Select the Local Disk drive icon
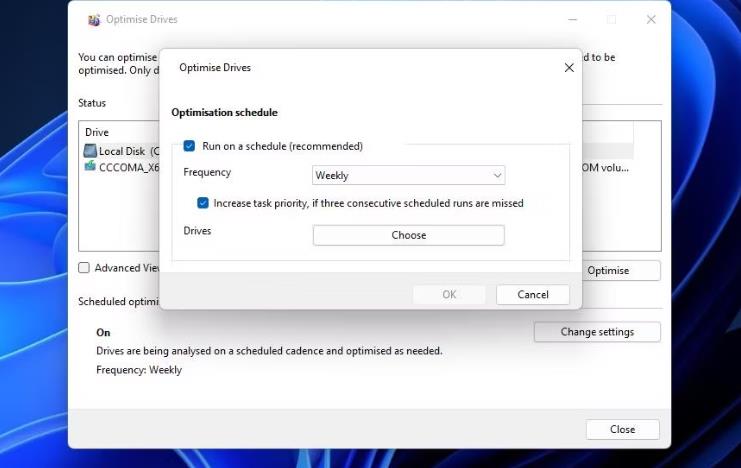 [x=90, y=151]
